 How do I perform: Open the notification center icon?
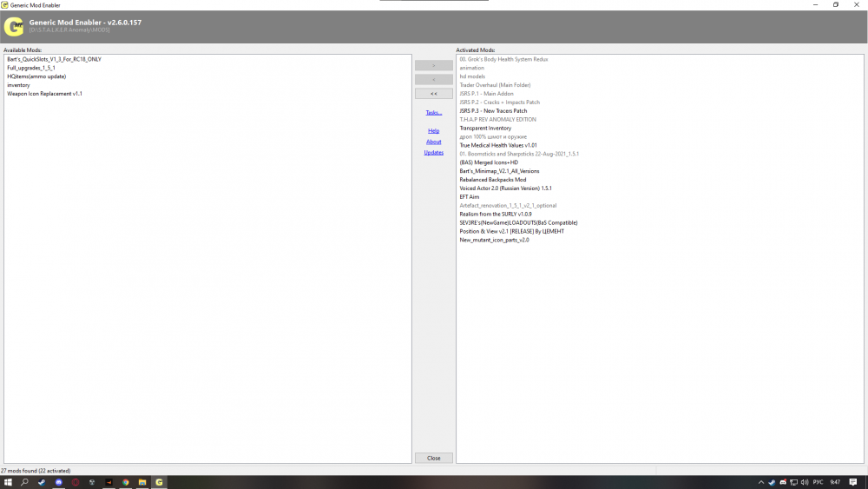853,482
